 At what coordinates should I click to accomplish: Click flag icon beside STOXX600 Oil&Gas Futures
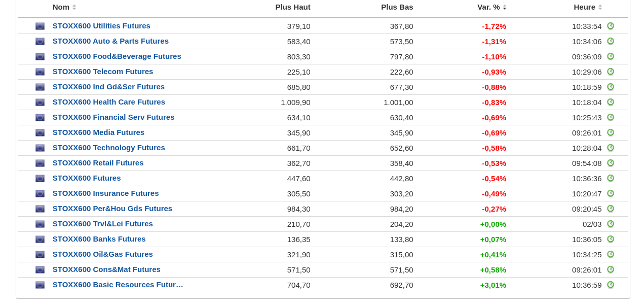[x=40, y=255]
